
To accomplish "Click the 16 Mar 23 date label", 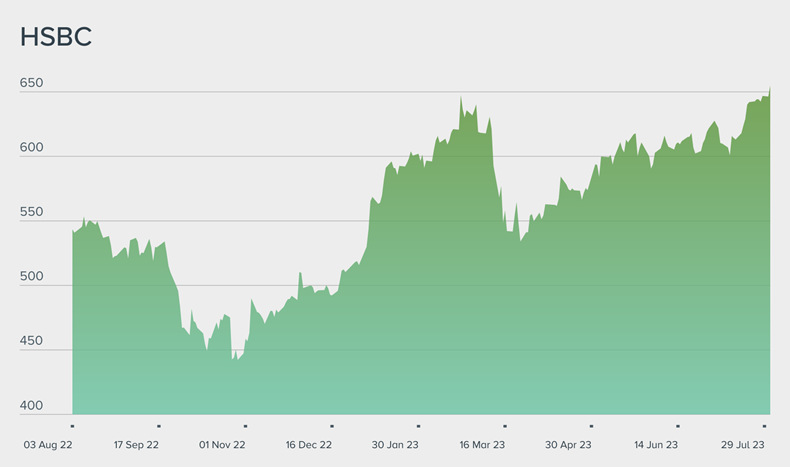I will [482, 445].
